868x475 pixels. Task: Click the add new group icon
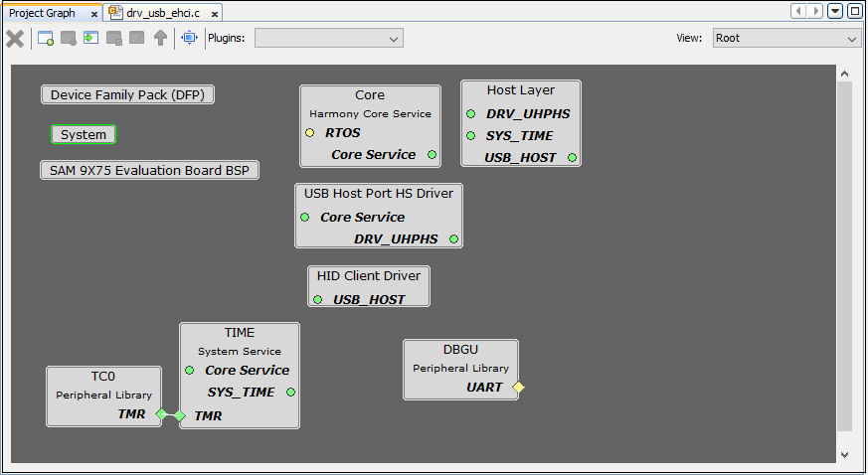(x=45, y=39)
